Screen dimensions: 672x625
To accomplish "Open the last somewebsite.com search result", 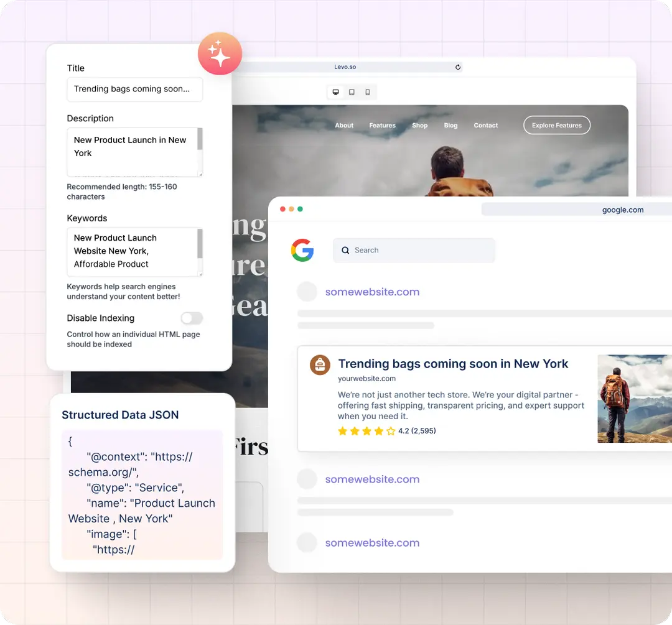I will (x=372, y=543).
